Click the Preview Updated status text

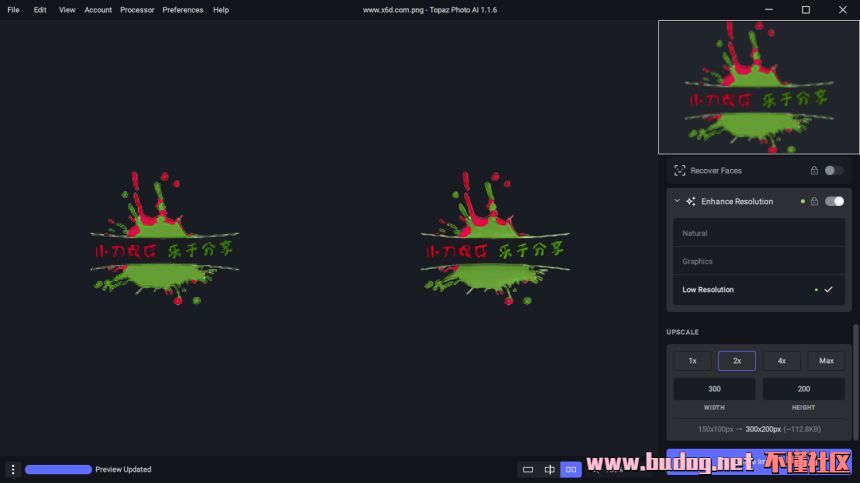tap(123, 469)
